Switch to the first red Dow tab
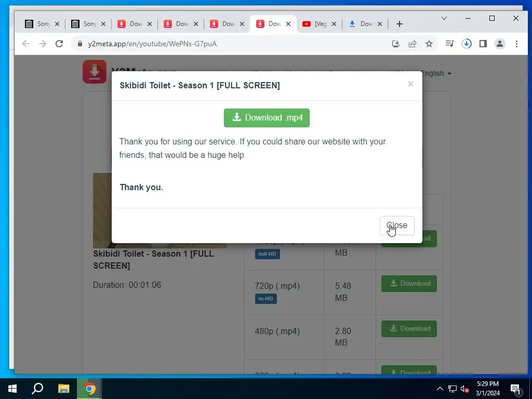This screenshot has height=399, width=532. coord(135,24)
